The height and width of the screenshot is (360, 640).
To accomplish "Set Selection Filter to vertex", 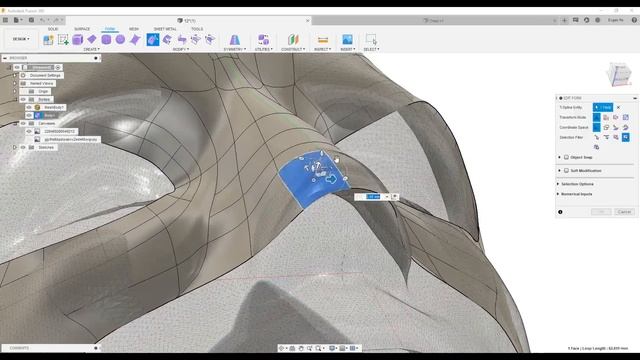I will [597, 138].
